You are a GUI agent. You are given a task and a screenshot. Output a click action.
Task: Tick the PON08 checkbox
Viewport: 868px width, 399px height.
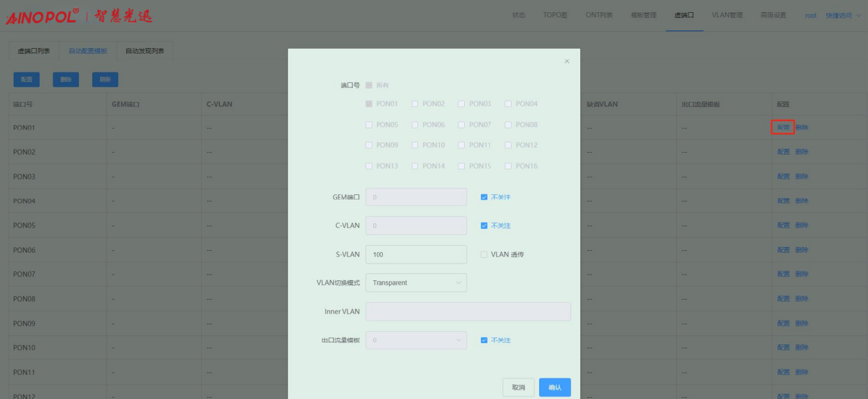click(508, 125)
